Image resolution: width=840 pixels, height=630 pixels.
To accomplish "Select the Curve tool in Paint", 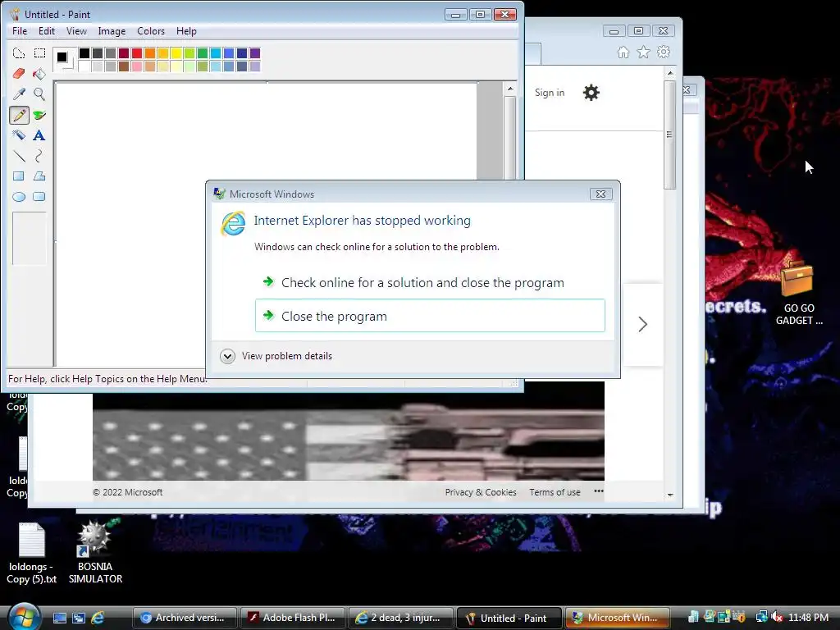I will [x=39, y=156].
